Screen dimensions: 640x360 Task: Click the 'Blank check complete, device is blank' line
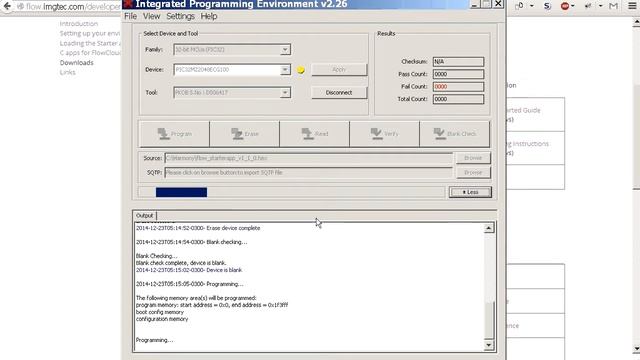tap(181, 263)
